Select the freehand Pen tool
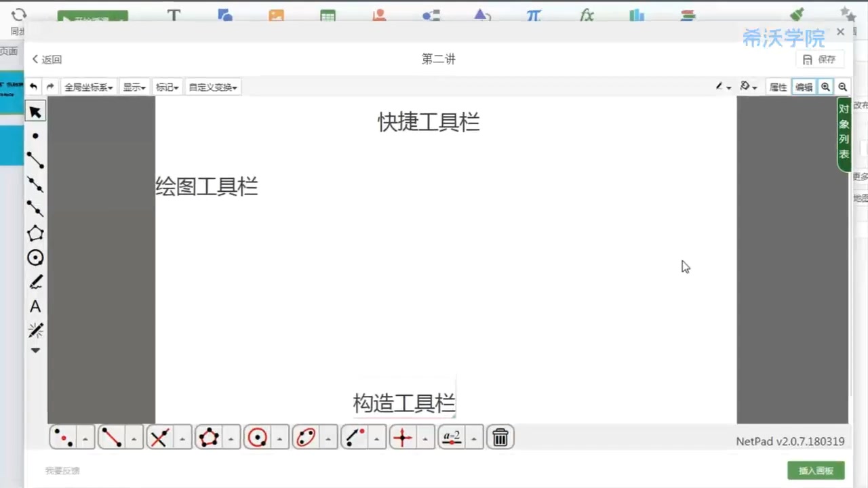Image resolution: width=868 pixels, height=488 pixels. click(x=35, y=282)
